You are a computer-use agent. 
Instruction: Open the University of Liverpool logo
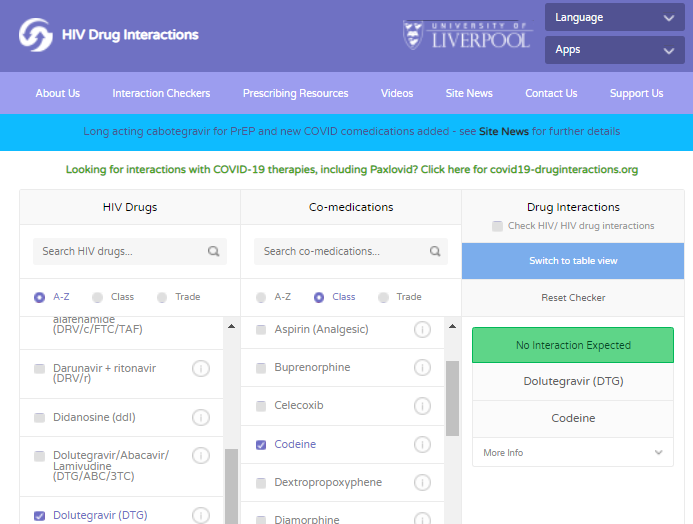tap(467, 35)
